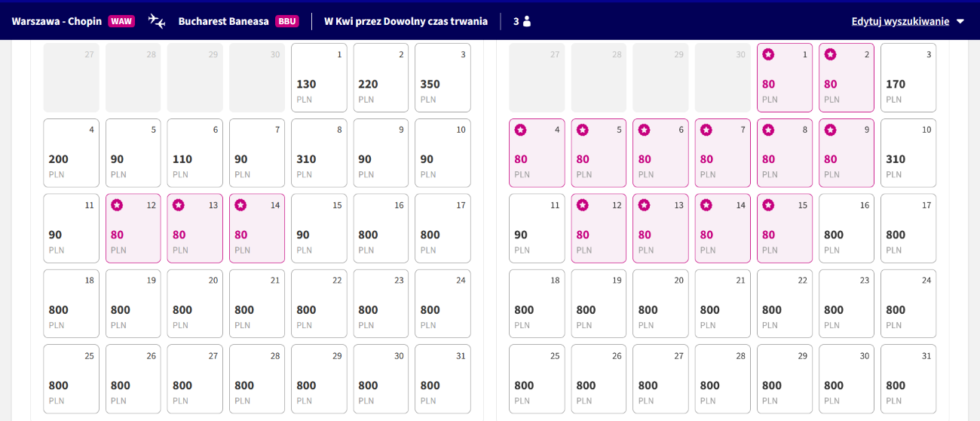Screen dimensions: 980x421
Task: Click the star badge on return day 1
Action: point(768,54)
